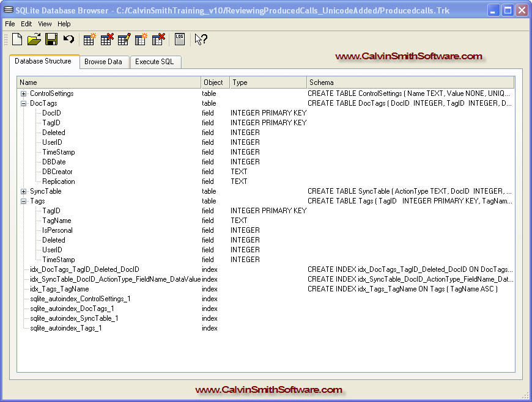Click the New Database icon
The width and height of the screenshot is (532, 402).
(x=17, y=40)
